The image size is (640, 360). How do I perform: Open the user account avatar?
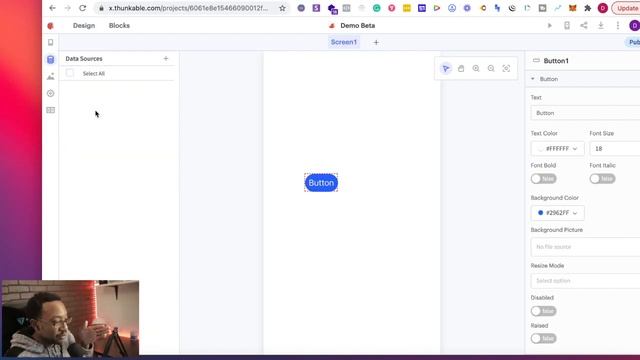click(634, 25)
